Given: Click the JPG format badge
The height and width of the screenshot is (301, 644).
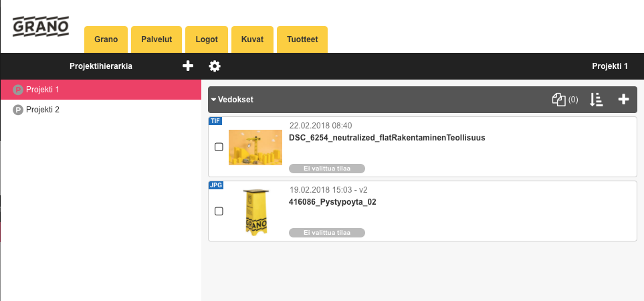Looking at the screenshot, I should coord(215,185).
